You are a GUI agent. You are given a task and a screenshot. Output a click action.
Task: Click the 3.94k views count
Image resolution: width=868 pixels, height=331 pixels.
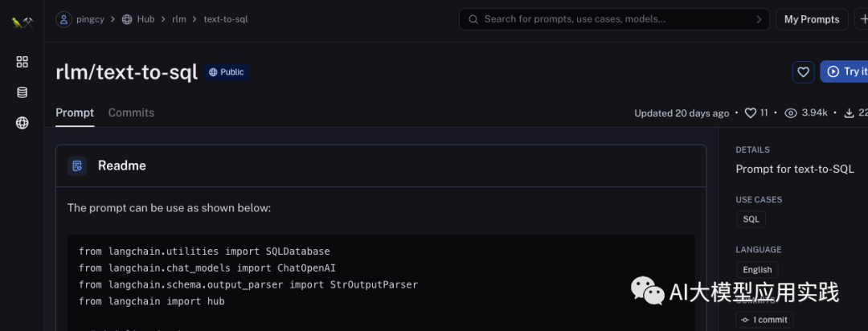coord(815,113)
